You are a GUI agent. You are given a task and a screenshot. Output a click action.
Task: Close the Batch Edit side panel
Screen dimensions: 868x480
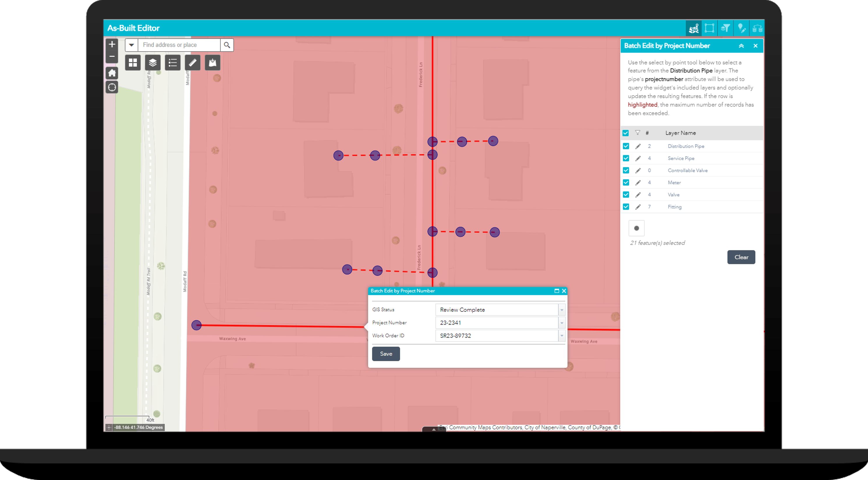pos(755,46)
